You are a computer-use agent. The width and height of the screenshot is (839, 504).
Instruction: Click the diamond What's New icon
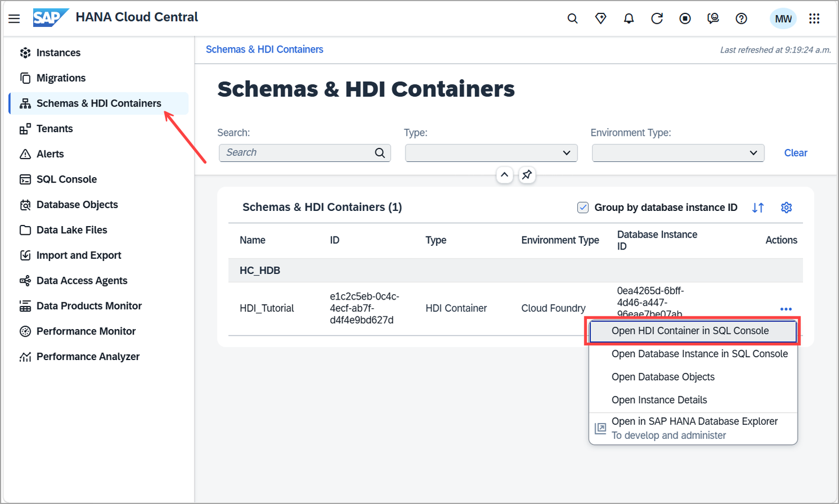(601, 19)
